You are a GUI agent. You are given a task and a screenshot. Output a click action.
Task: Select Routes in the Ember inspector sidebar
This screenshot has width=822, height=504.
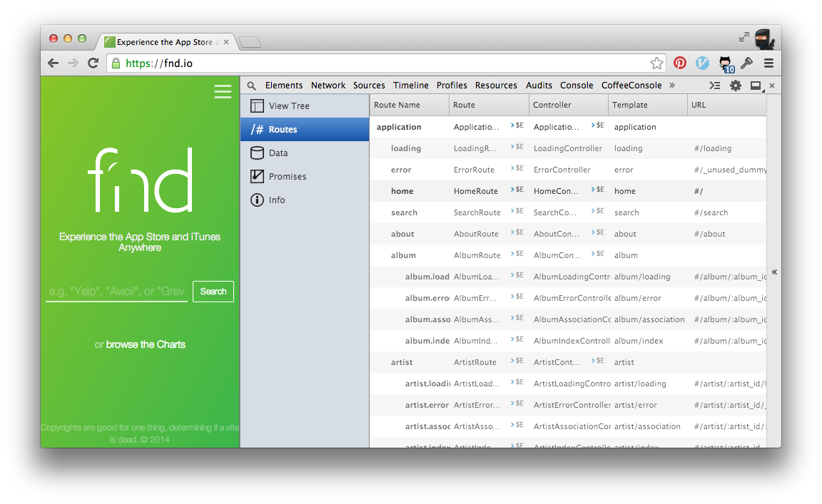click(305, 130)
